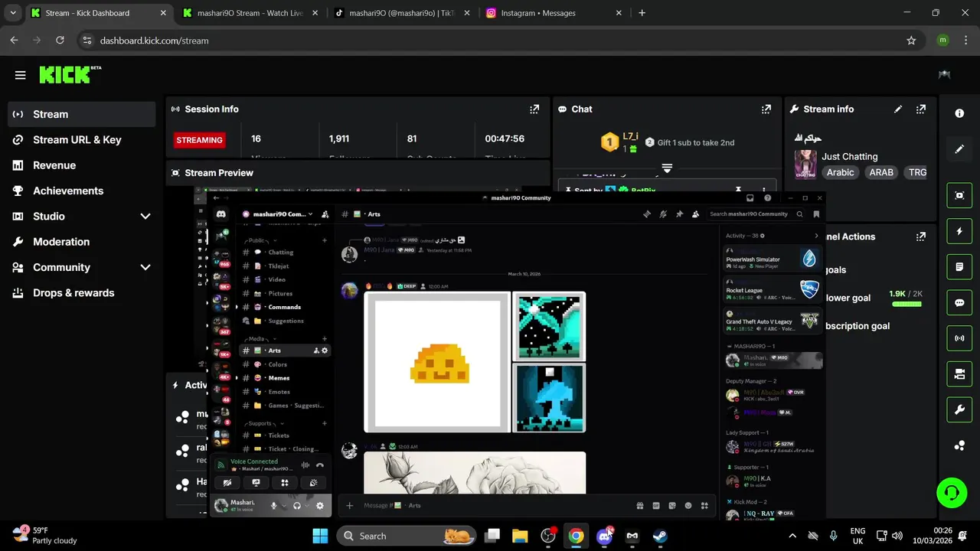
Task: Open the Commands channel in Discord
Action: point(284,307)
